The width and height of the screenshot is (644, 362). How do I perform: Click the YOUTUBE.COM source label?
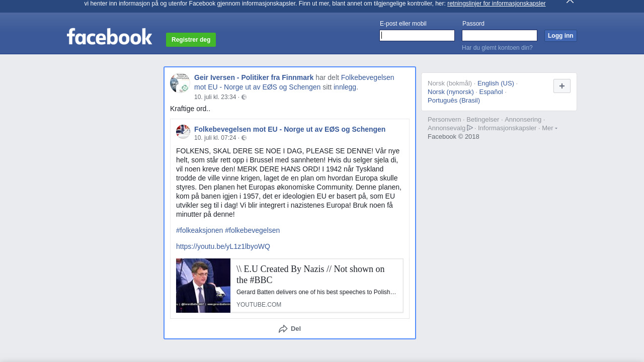[259, 305]
